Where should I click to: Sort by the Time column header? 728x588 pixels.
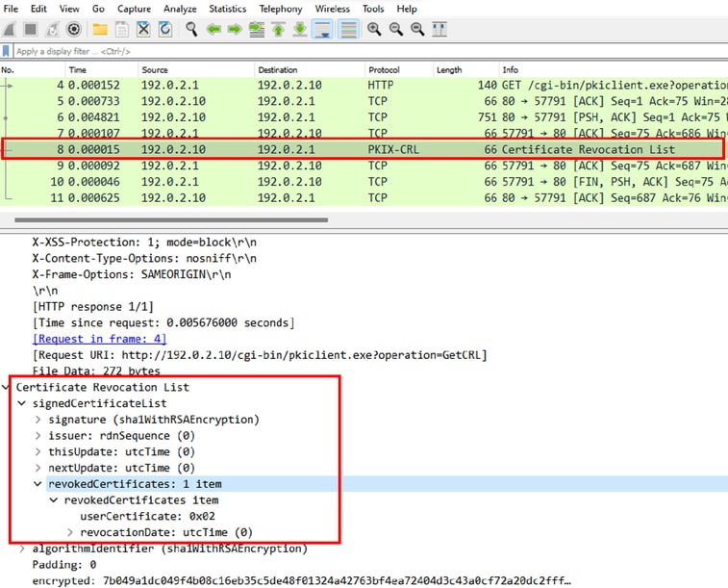coord(102,69)
